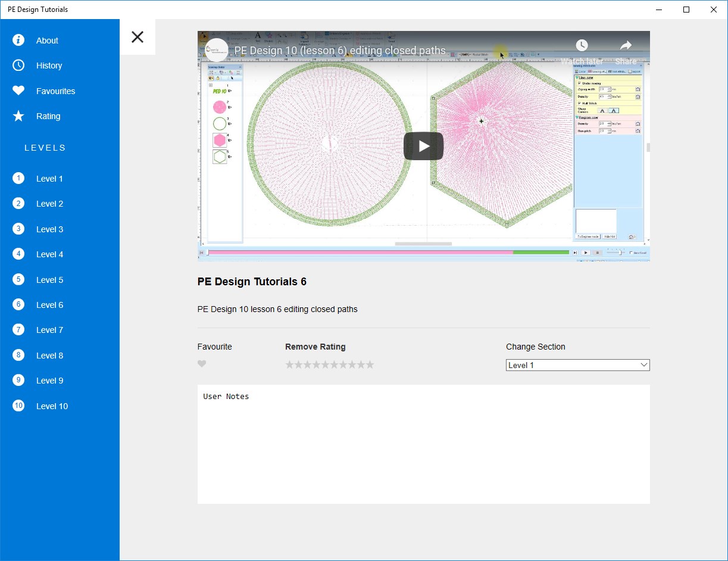
Task: Click the Level 9 number badge
Action: point(18,381)
